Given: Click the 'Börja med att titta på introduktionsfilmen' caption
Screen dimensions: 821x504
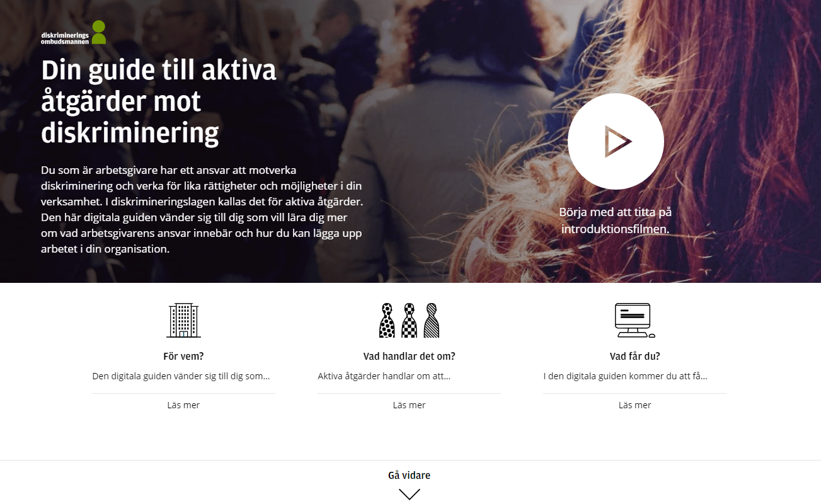Looking at the screenshot, I should [x=616, y=220].
